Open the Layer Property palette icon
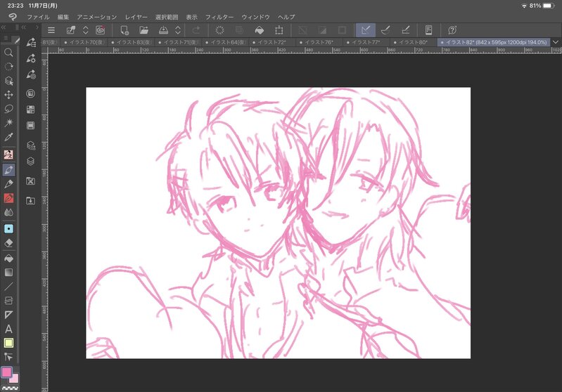This screenshot has height=392, width=562. pos(31,145)
